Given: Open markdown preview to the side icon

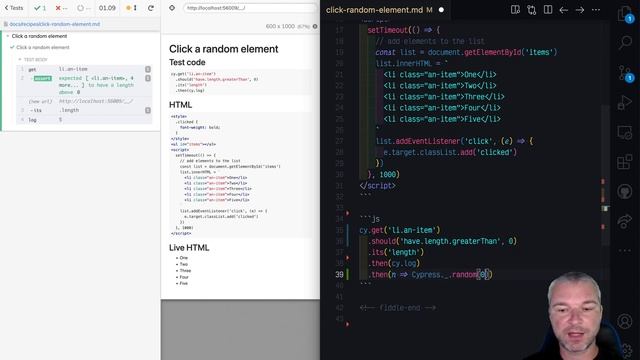Looking at the screenshot, I should click(515, 10).
